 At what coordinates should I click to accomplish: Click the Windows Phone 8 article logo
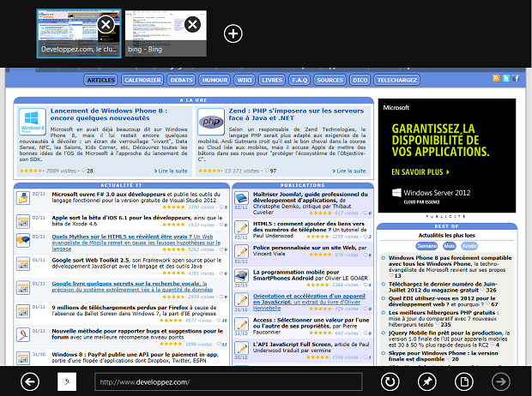pos(33,122)
